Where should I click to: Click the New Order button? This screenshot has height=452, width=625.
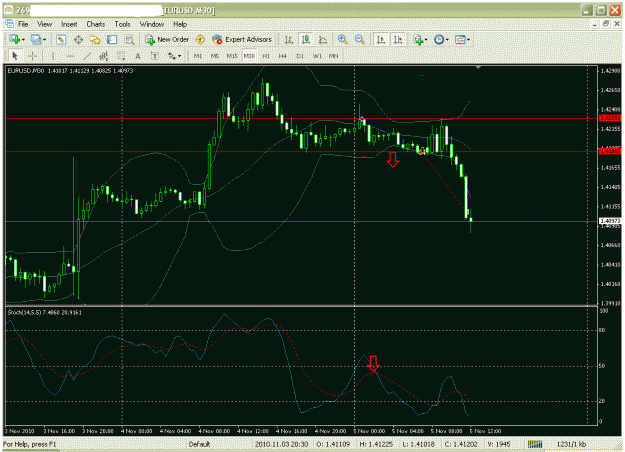pyautogui.click(x=167, y=39)
